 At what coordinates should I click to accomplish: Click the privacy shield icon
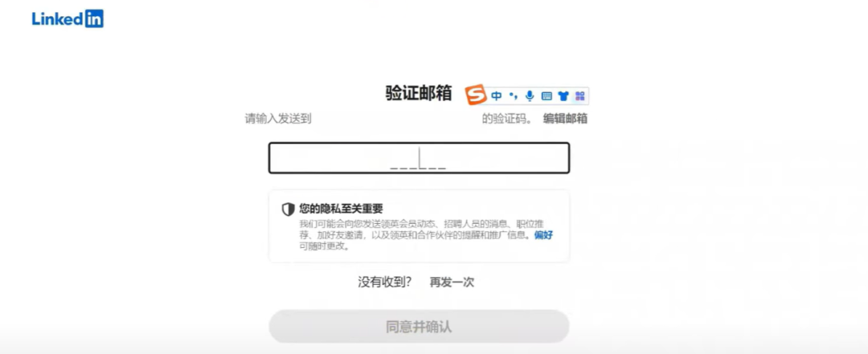[288, 209]
